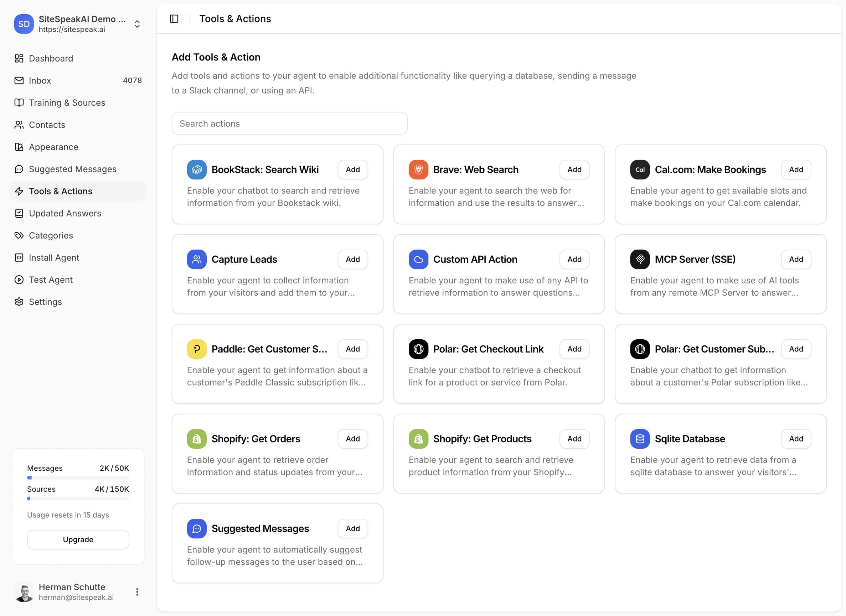Click the Shopify Get Orders icon
This screenshot has width=846, height=616.
197,439
